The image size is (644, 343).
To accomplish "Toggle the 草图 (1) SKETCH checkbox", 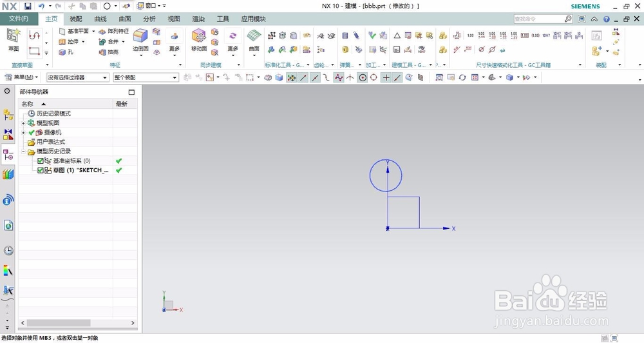I will pos(40,170).
